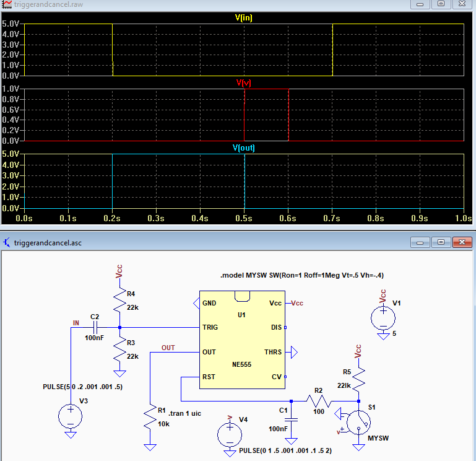Click the .tran 1 uic directive
The image size is (476, 461).
(185, 413)
